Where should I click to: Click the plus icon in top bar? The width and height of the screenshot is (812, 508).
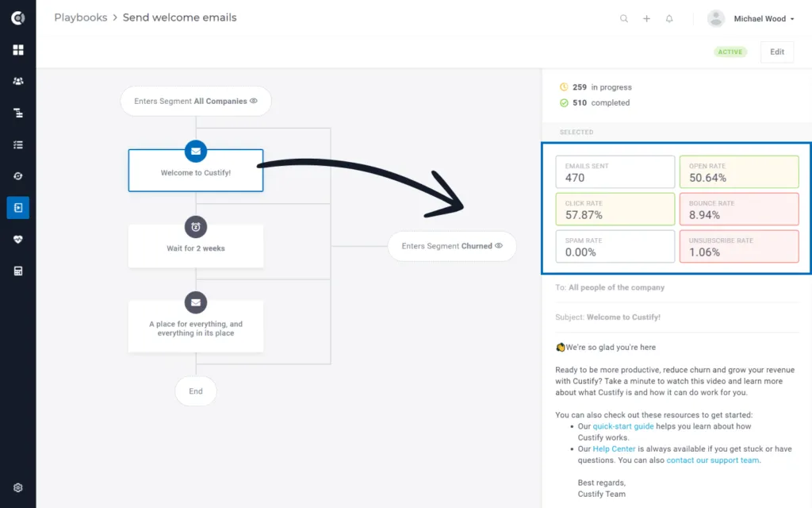[647, 19]
